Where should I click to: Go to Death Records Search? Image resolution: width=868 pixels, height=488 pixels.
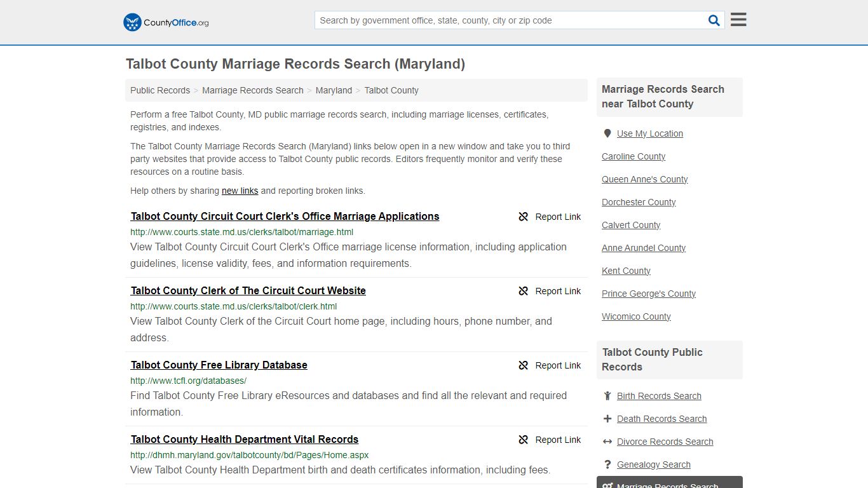tap(661, 419)
